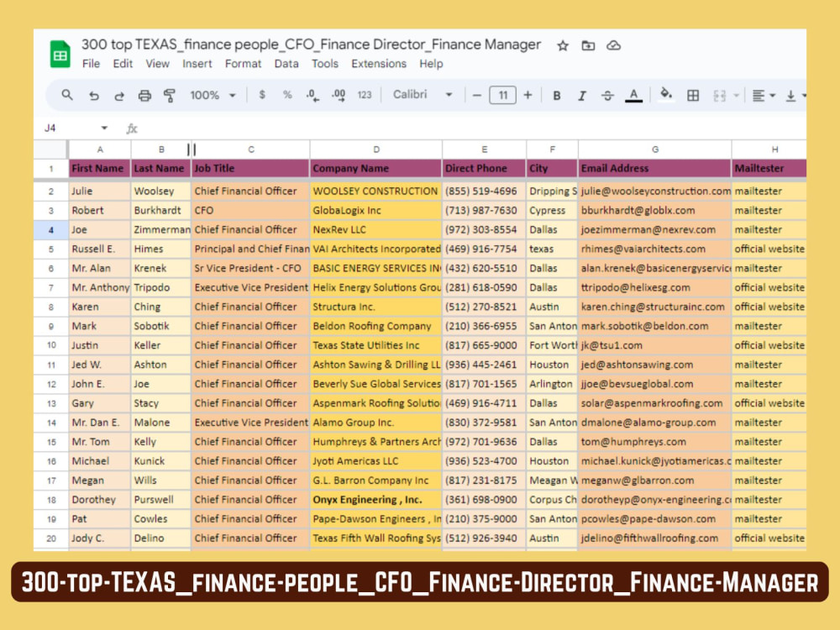Image resolution: width=840 pixels, height=630 pixels.
Task: Open fill color picker
Action: [x=666, y=94]
